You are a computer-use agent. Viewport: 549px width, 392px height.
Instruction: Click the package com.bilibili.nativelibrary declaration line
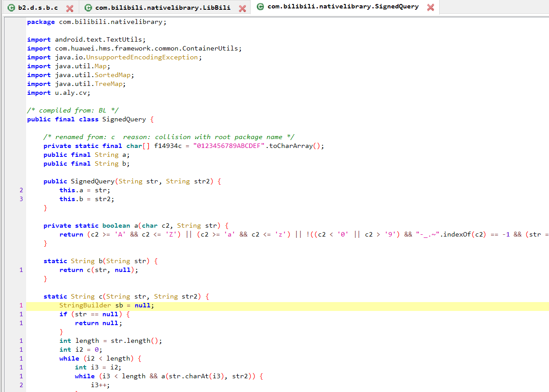[97, 22]
